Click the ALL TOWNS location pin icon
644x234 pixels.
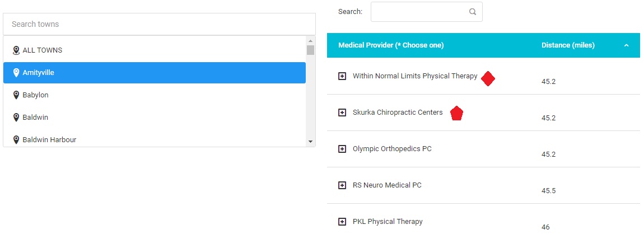click(16, 50)
